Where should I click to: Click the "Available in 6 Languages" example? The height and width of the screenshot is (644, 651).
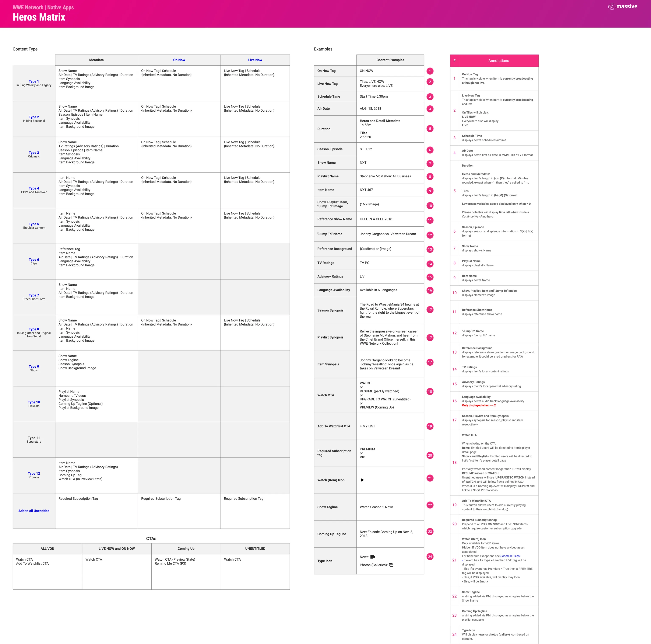click(x=378, y=290)
